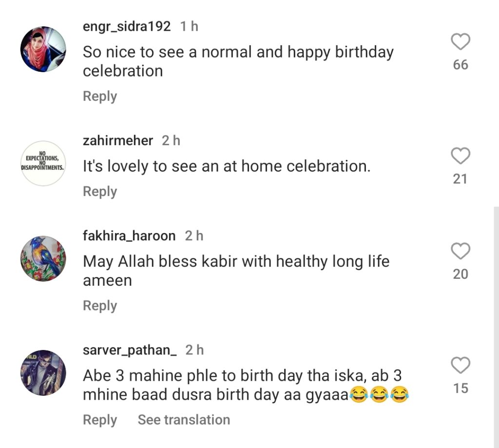The image size is (499, 448).
Task: Open the engr_sidra192 username link
Action: (127, 26)
